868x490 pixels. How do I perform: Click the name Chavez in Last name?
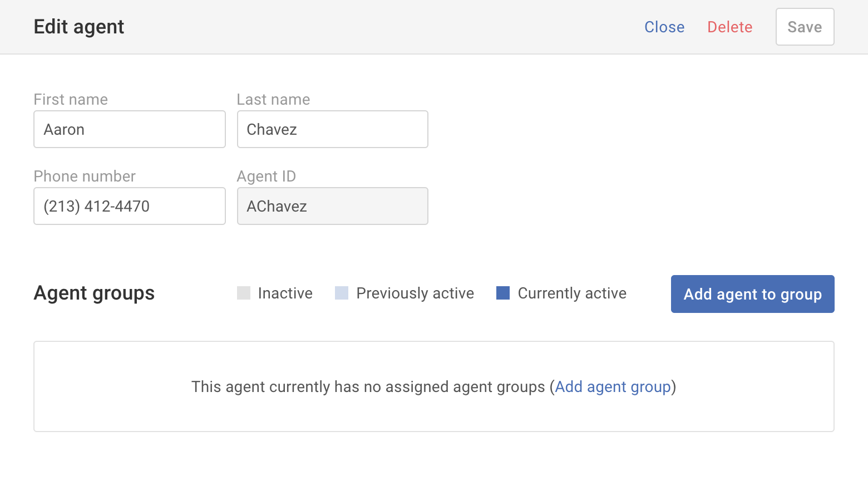272,129
